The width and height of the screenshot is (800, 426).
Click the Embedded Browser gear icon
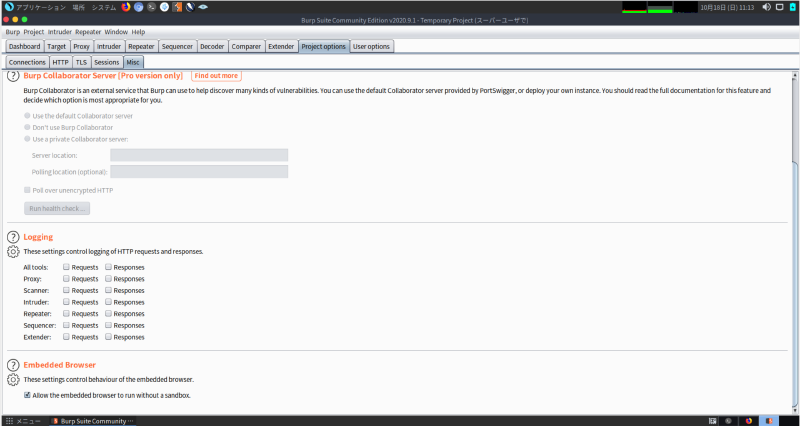pyautogui.click(x=13, y=380)
